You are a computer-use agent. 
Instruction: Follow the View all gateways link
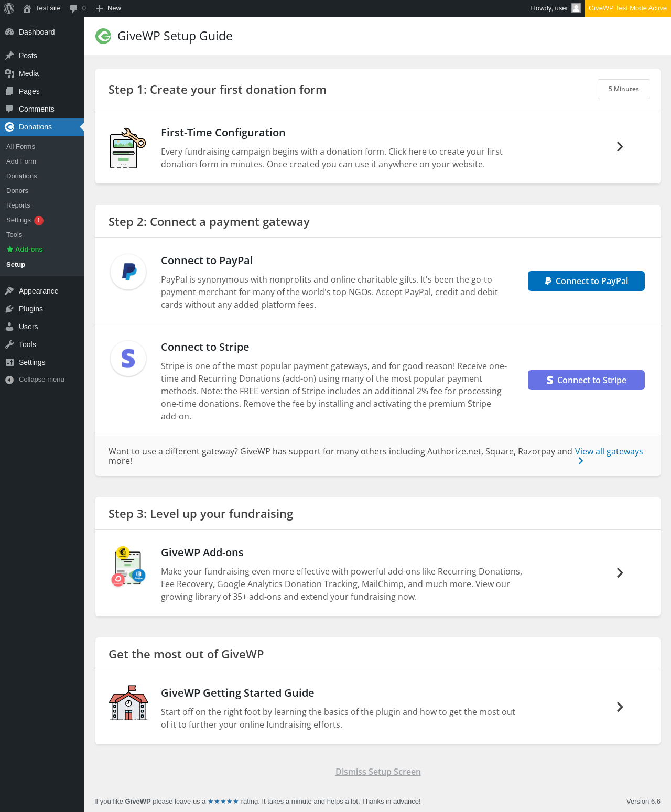(609, 452)
